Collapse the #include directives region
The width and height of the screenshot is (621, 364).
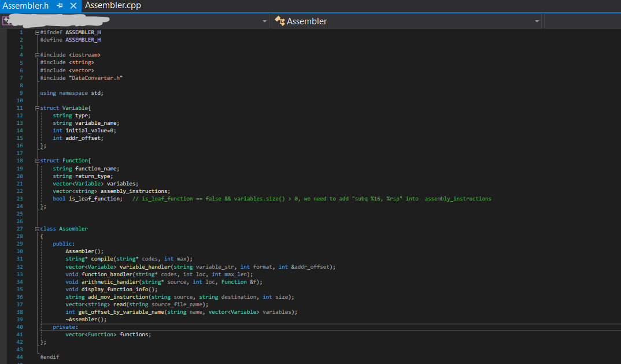[37, 55]
